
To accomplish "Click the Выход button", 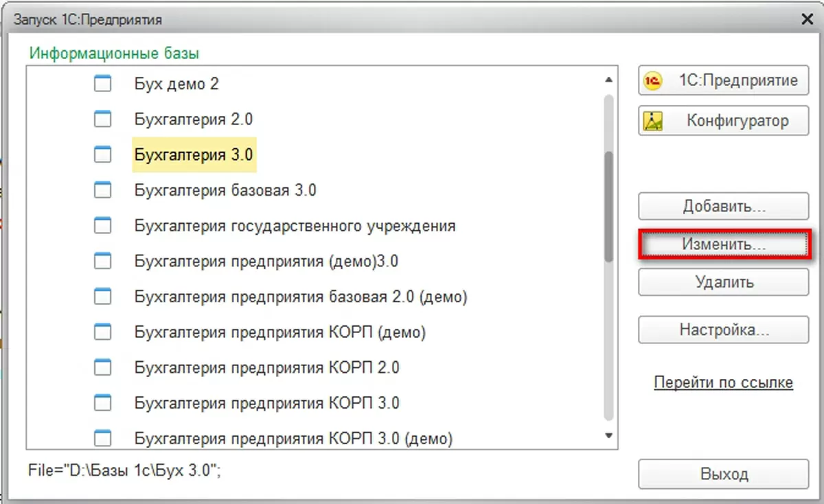I will tap(724, 474).
